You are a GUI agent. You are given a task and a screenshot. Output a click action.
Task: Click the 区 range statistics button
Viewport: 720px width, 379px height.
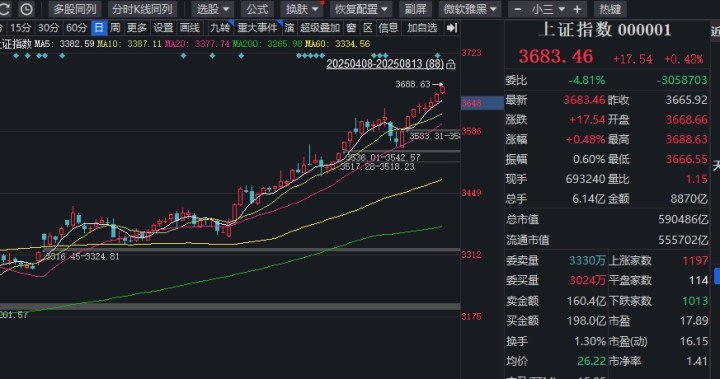pyautogui.click(x=368, y=28)
